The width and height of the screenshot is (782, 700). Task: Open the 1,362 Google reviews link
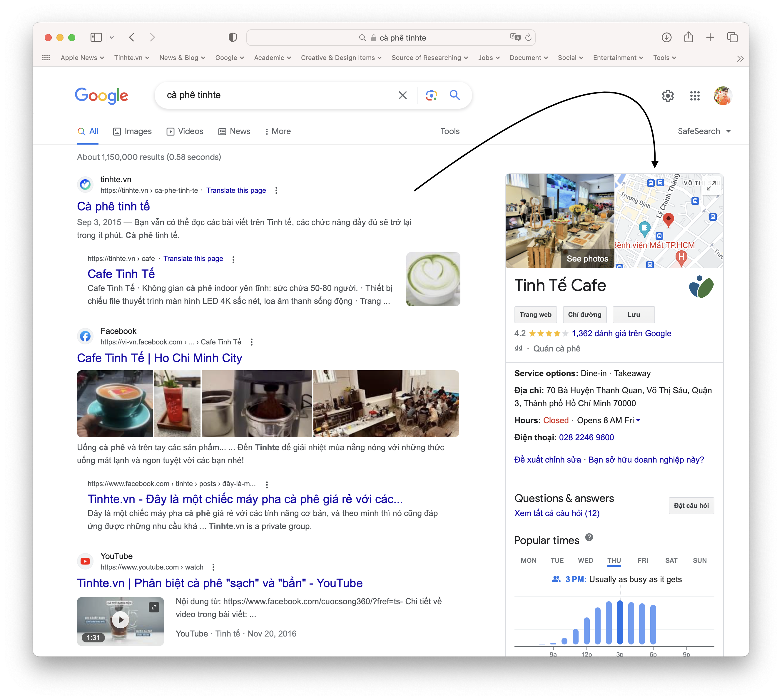(x=621, y=333)
